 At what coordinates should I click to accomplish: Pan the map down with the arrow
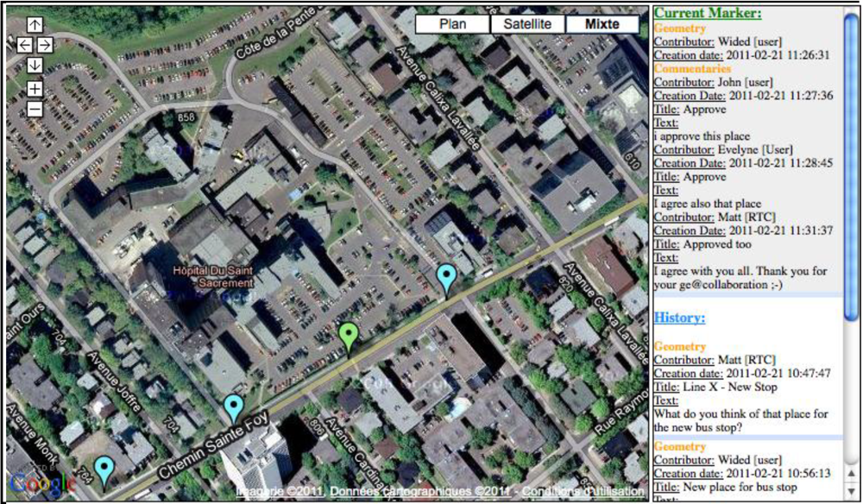(35, 66)
